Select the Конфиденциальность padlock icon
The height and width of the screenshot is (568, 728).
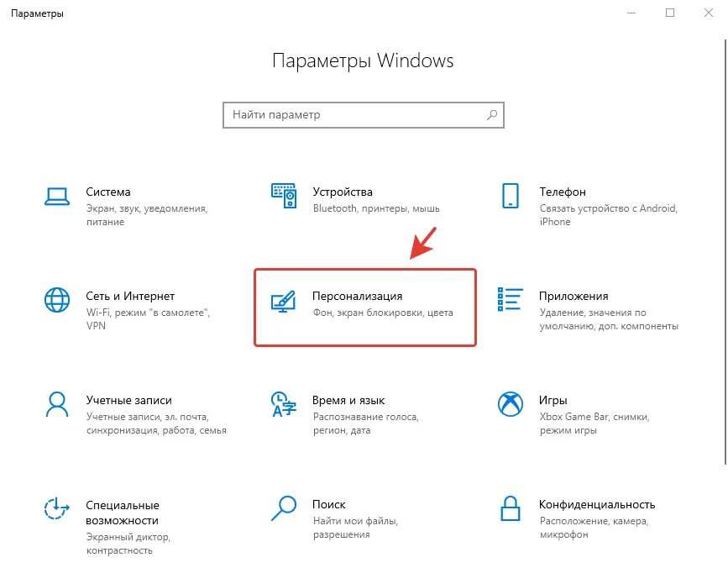click(511, 508)
